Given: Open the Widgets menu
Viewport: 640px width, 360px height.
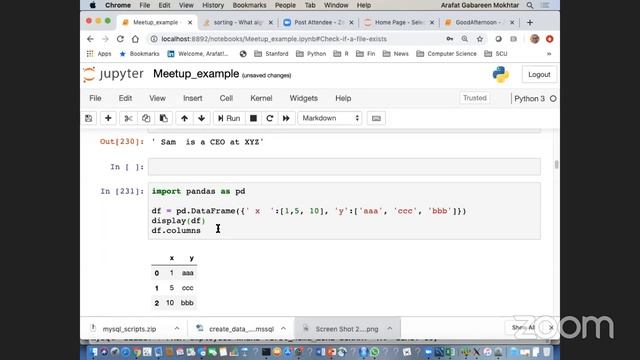Looking at the screenshot, I should click(304, 98).
